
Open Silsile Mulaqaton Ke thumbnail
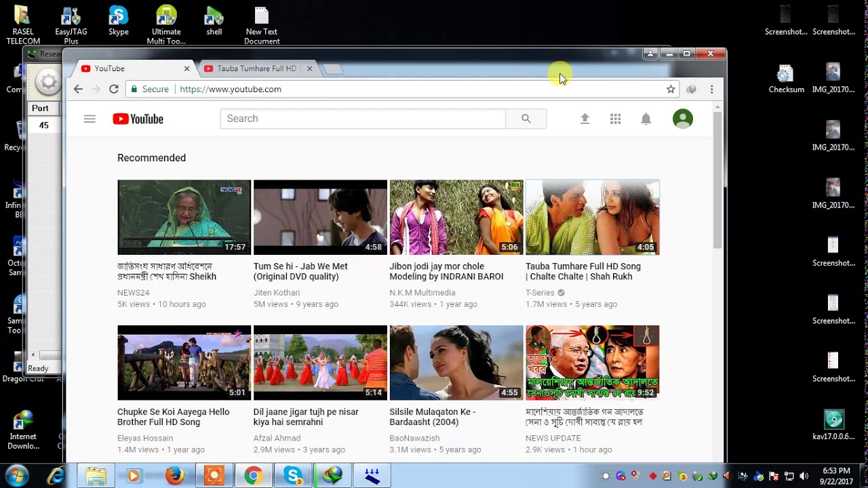click(x=456, y=363)
